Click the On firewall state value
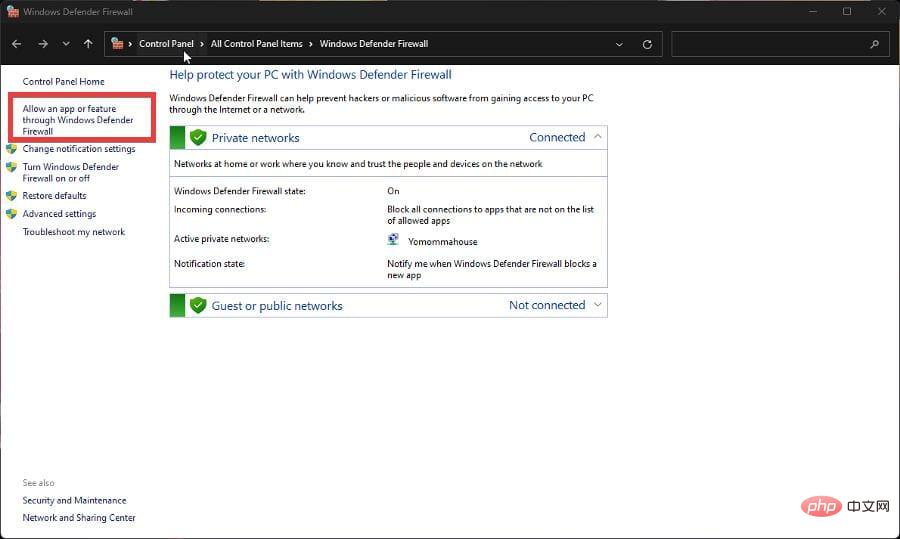 pos(393,191)
